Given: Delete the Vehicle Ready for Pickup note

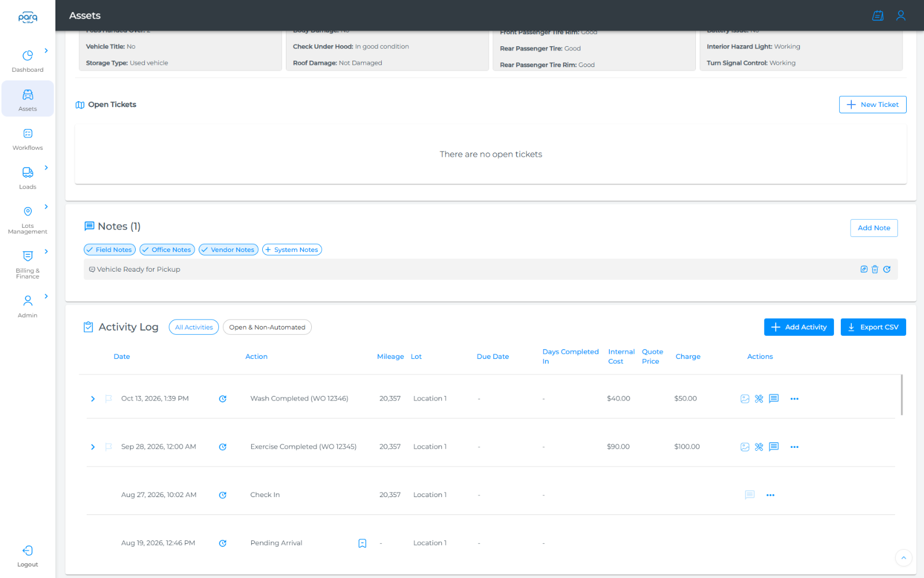Looking at the screenshot, I should 875,269.
